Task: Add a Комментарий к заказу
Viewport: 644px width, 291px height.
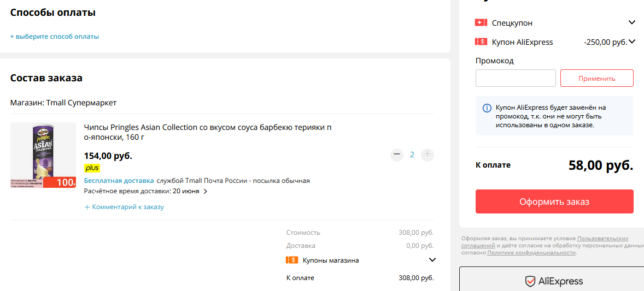Action: tap(124, 207)
